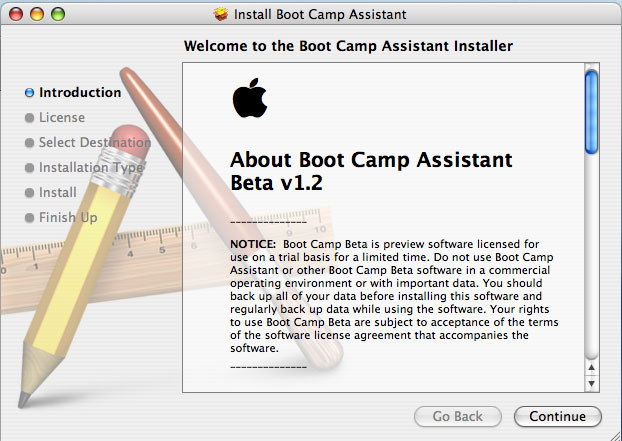
Task: Click the Install Boot Camp Assistant window title
Action: [x=320, y=14]
